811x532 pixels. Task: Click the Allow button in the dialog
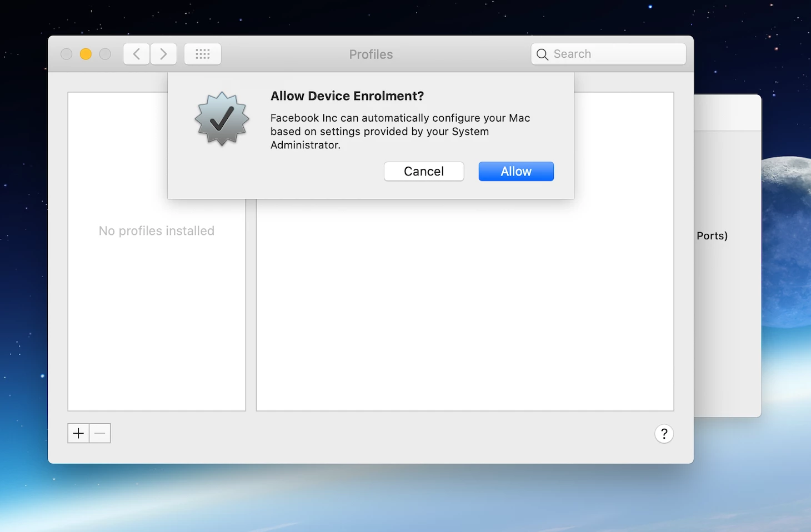(516, 172)
